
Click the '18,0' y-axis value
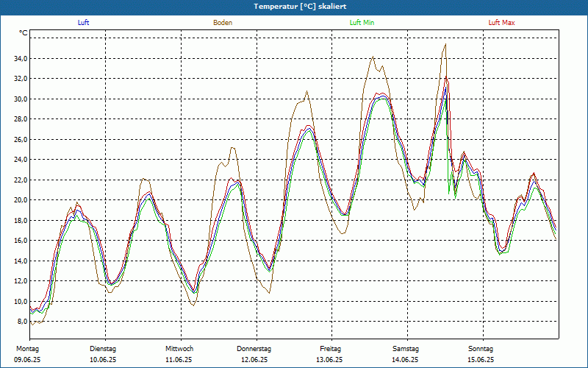(x=21, y=220)
